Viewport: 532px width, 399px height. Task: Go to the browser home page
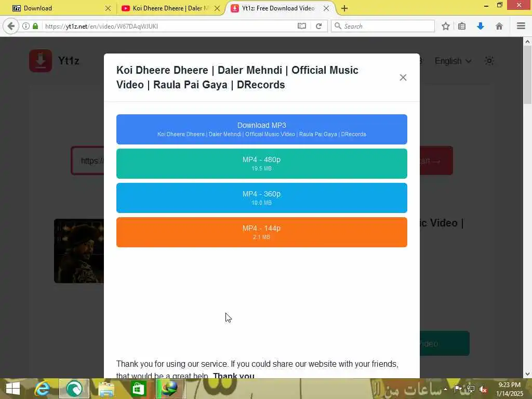pyautogui.click(x=499, y=26)
